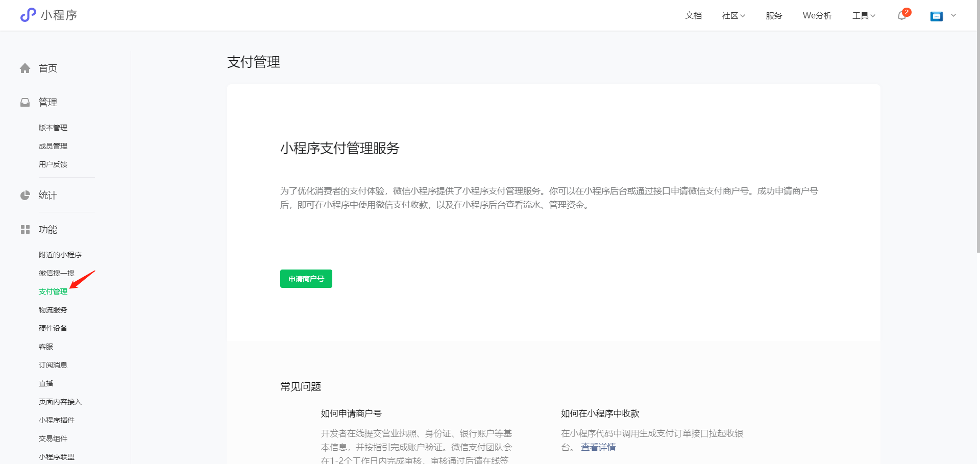Click the 如何在小程序中收款 question title
Viewport: 980px width, 464px height.
(x=600, y=413)
